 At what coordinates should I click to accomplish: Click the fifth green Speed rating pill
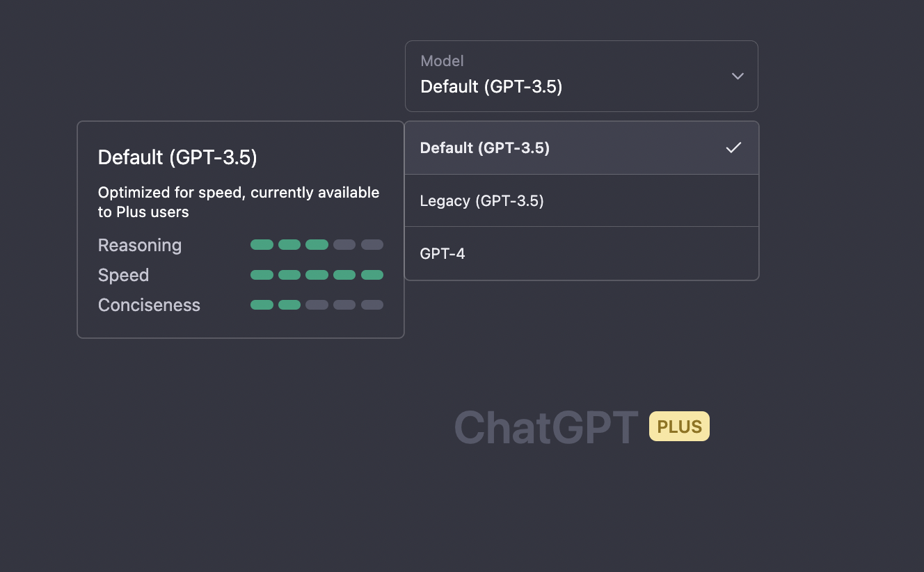pos(372,275)
